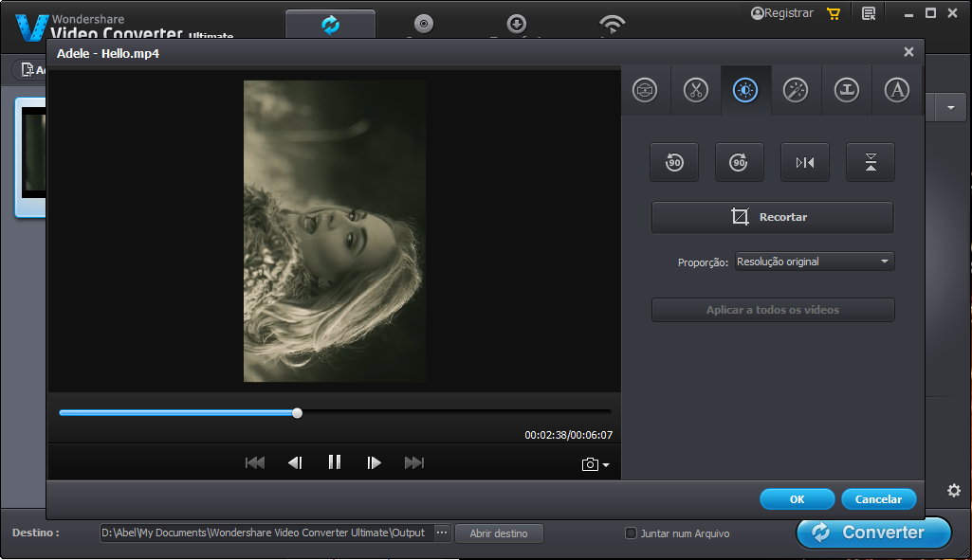972x560 pixels.
Task: Open the feedback notes icon
Action: point(869,13)
